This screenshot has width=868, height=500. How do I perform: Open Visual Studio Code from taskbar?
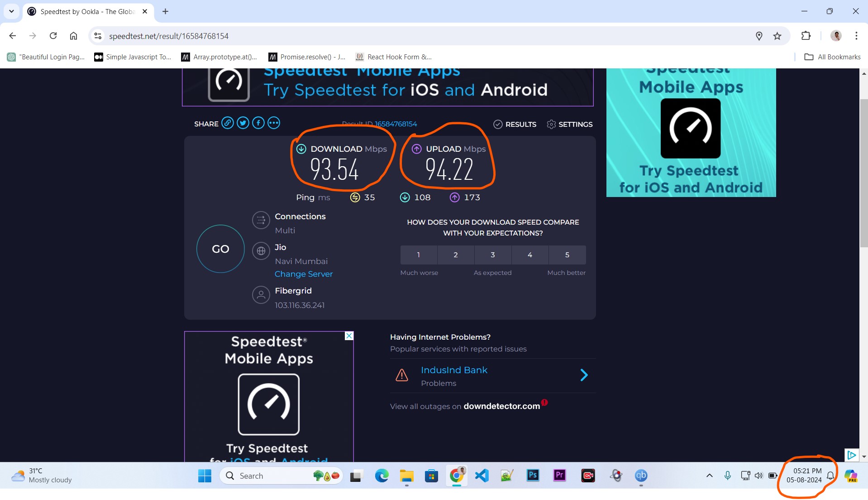tap(482, 476)
